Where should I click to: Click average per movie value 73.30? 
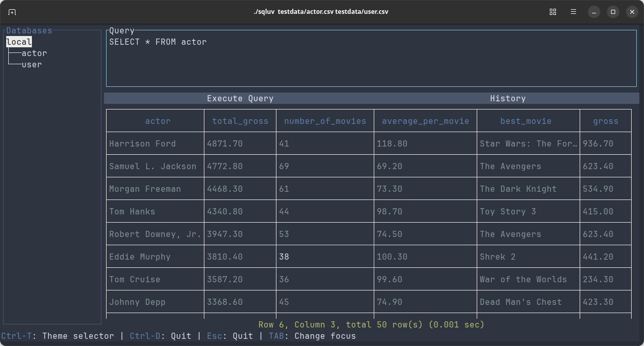390,189
